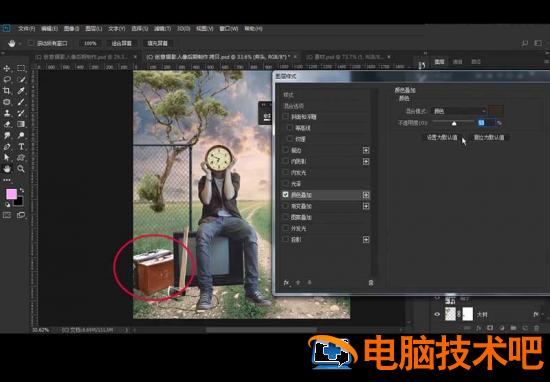Switch to 路径 (Paths) panel tab
Viewport: 550px width, 382px height.
[476, 62]
